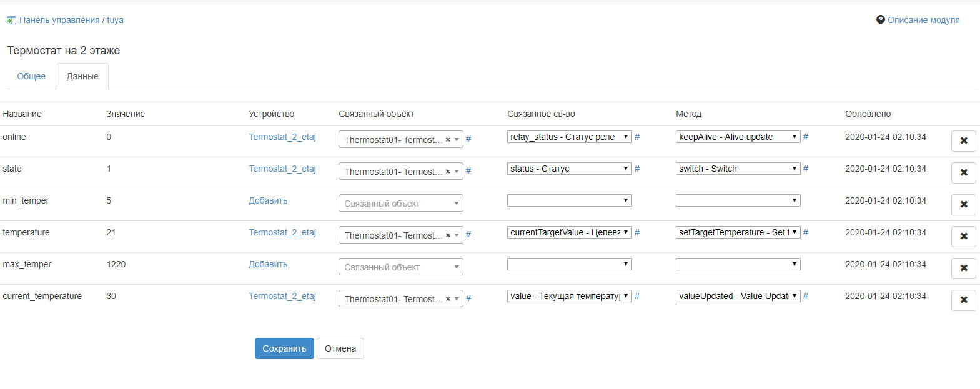Choose linked object for min_temper
This screenshot has height=389, width=980.
click(400, 203)
